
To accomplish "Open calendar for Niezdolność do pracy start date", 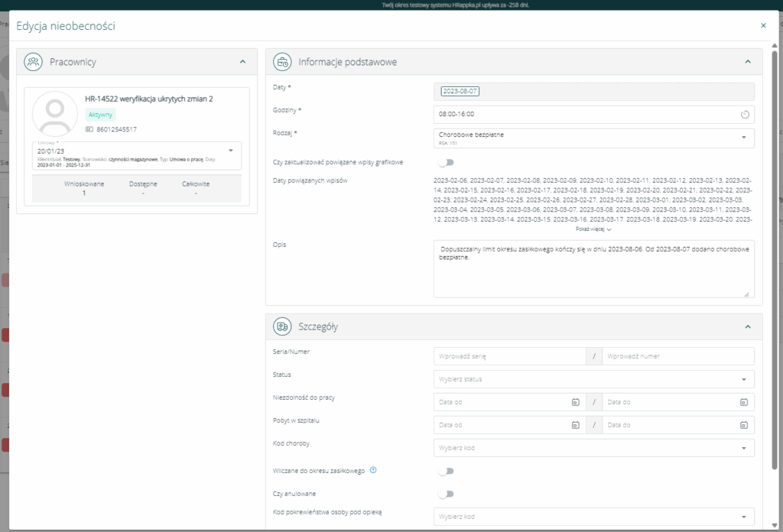I will point(574,402).
